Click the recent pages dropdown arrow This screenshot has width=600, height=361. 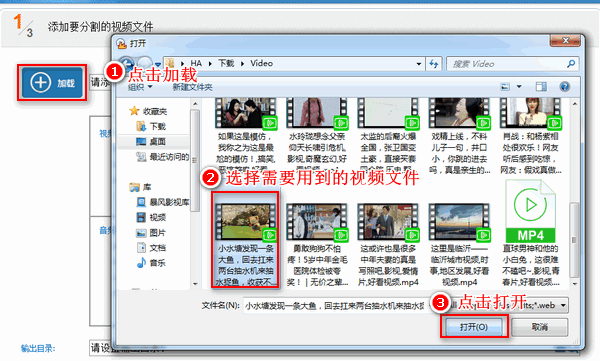click(x=158, y=64)
